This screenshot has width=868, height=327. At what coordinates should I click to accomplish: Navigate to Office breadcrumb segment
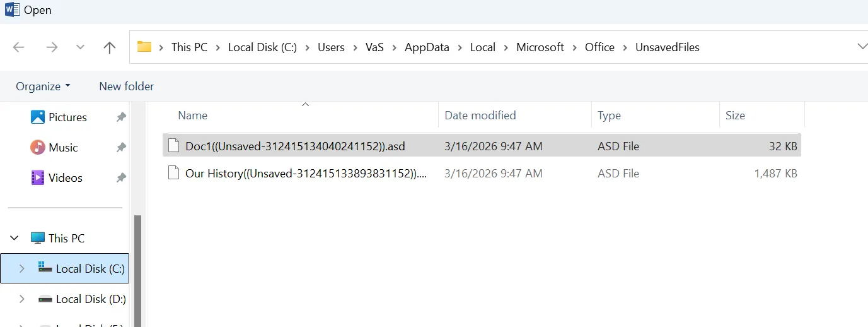[x=599, y=47]
